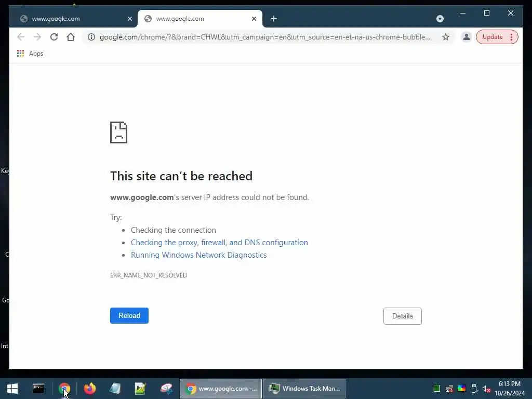Launch Firefox from the taskbar

click(x=89, y=389)
